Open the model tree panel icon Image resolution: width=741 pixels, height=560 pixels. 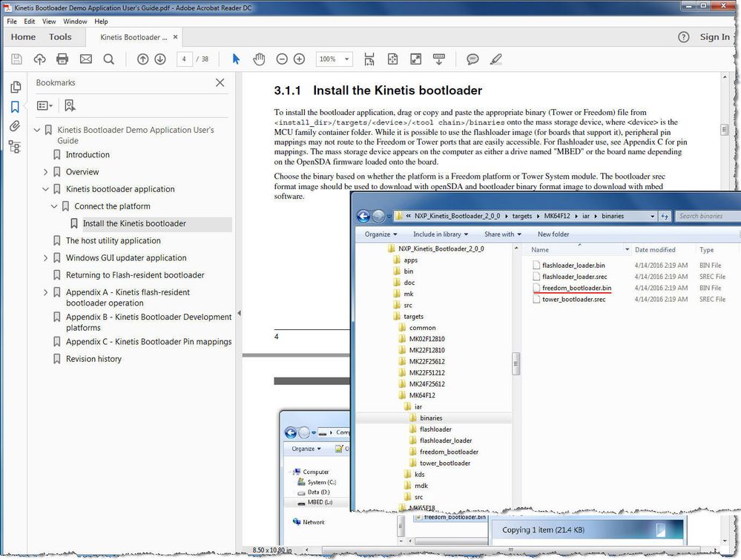coord(15,147)
